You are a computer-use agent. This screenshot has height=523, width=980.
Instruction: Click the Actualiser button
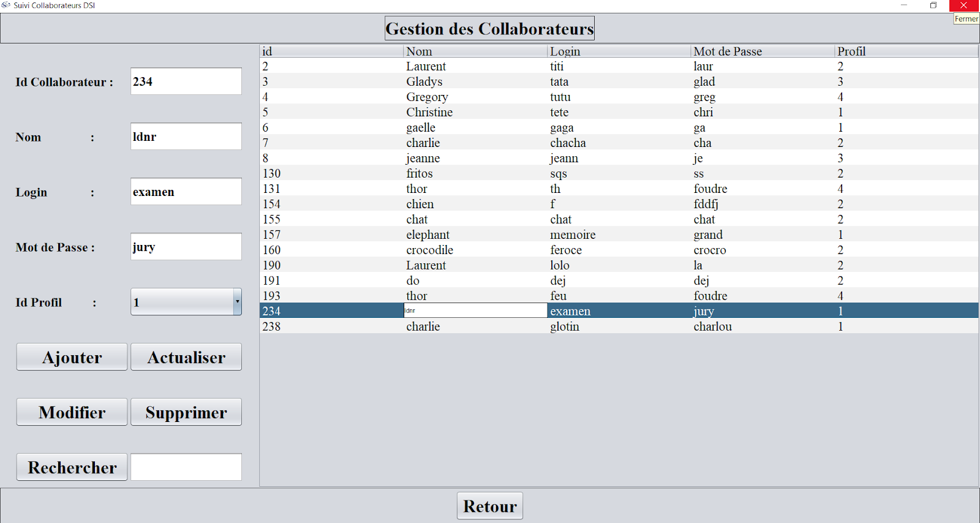(186, 357)
